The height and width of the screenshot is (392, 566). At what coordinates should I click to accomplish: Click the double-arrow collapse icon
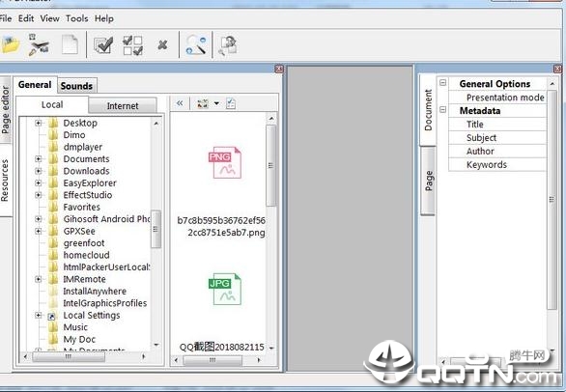(180, 103)
